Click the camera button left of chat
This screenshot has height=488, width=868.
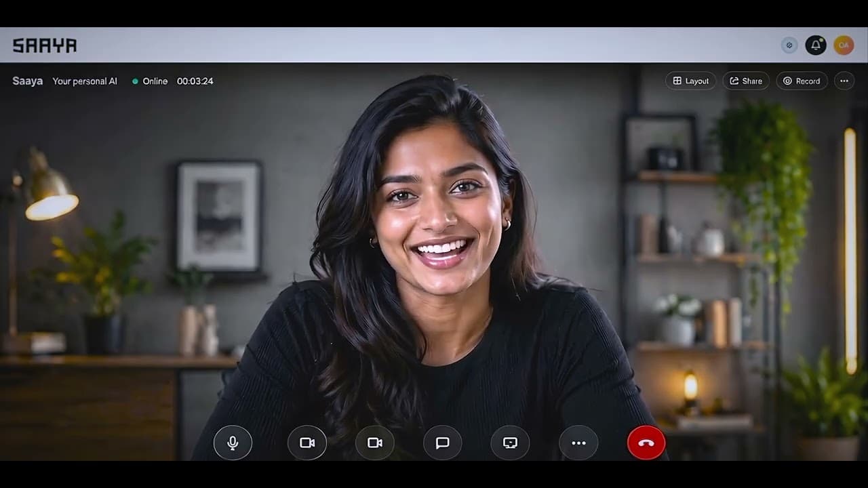pos(375,443)
